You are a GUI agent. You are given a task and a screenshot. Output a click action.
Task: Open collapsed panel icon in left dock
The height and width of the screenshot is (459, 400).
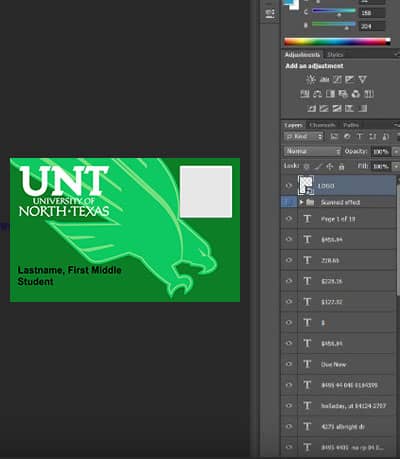click(x=270, y=14)
